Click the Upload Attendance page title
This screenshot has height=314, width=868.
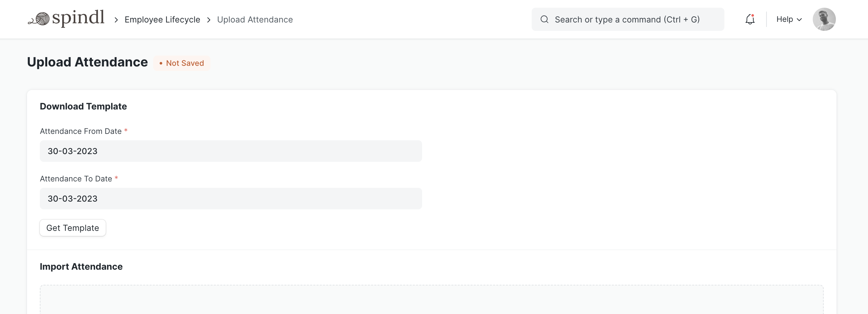87,62
